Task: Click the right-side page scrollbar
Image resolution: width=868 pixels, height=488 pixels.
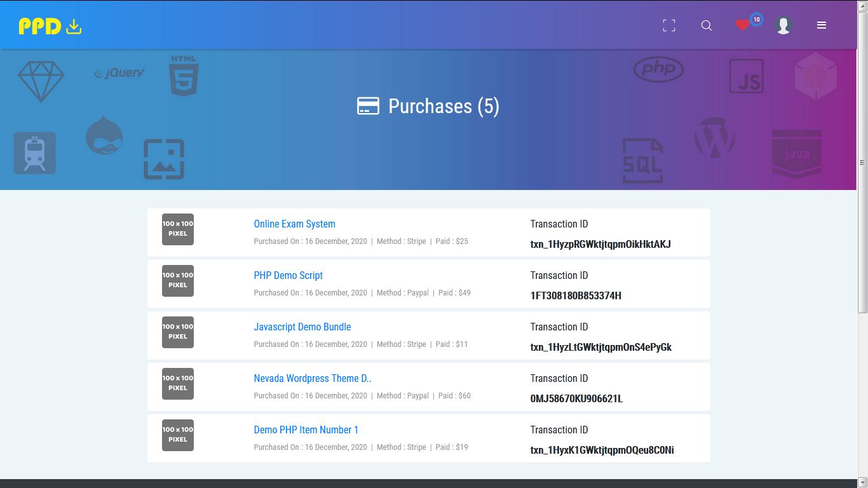Action: 864,159
